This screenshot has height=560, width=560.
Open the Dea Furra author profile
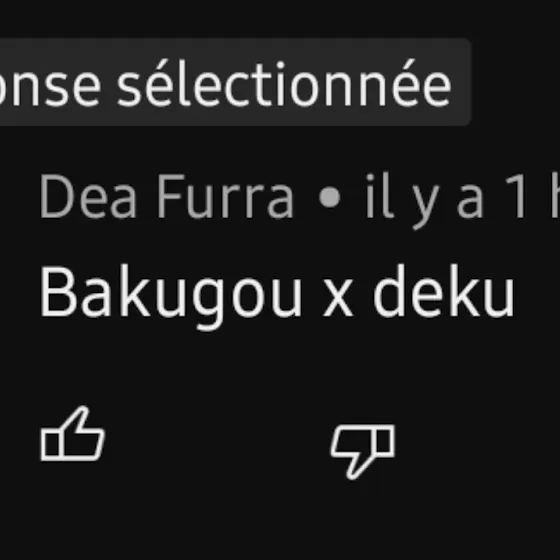(166, 196)
